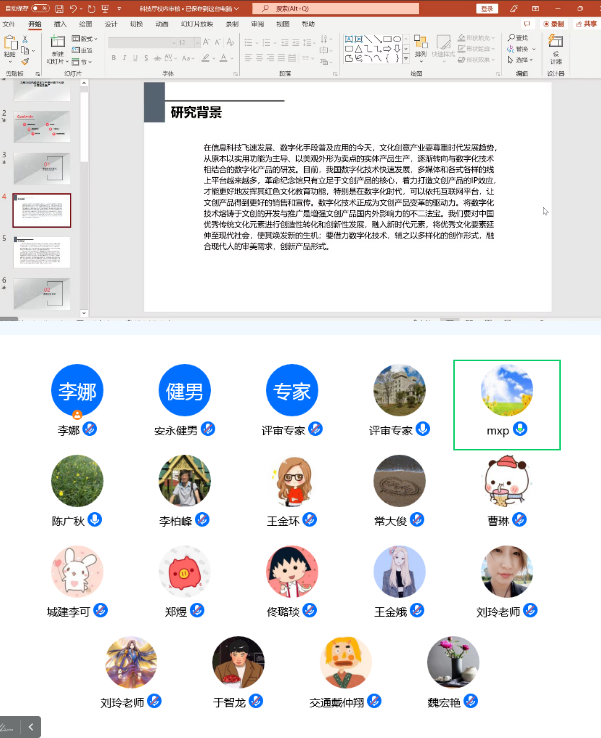601x738 pixels.
Task: Switch to the 设计 ribbon tab
Action: (111, 22)
